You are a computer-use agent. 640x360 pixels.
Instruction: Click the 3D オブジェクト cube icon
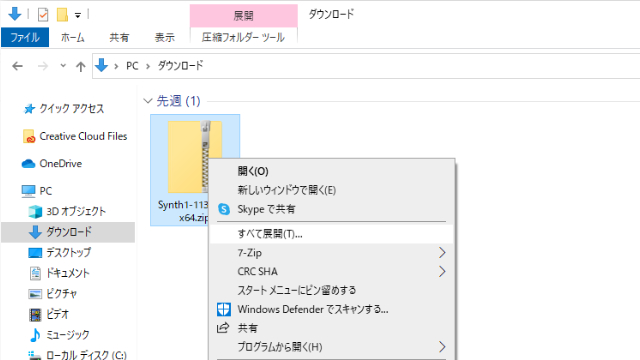pos(35,211)
